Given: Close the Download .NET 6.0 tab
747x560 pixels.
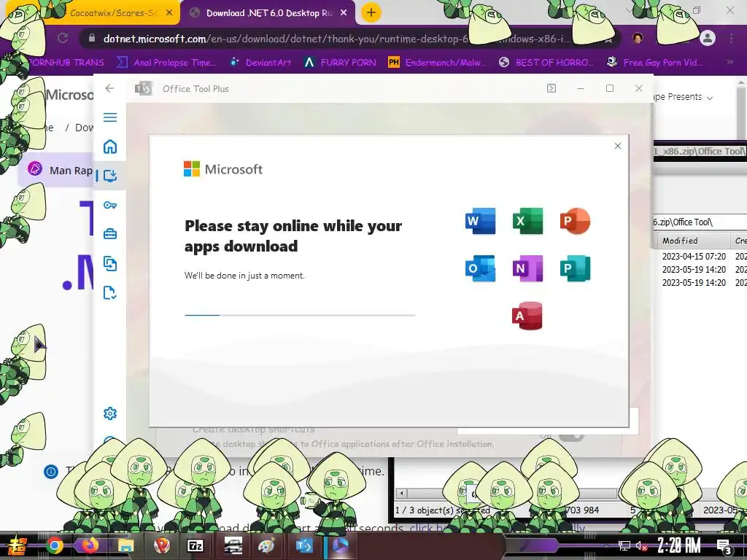Looking at the screenshot, I should 344,13.
